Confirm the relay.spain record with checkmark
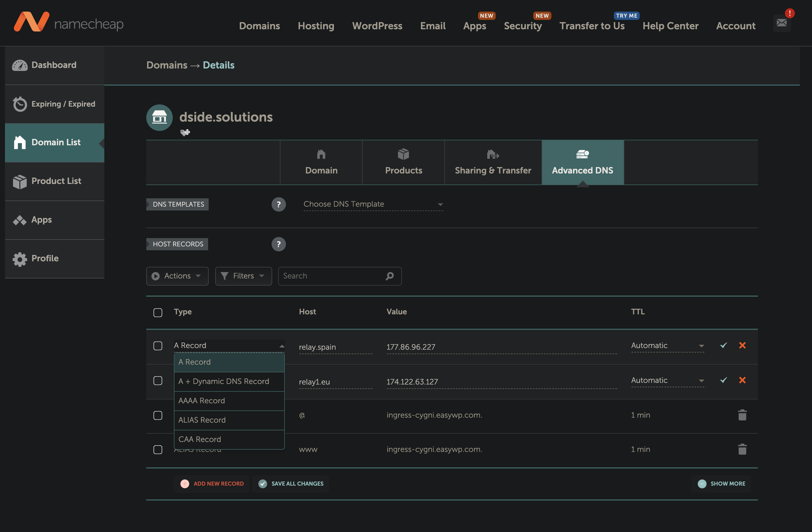The width and height of the screenshot is (812, 532). (723, 345)
